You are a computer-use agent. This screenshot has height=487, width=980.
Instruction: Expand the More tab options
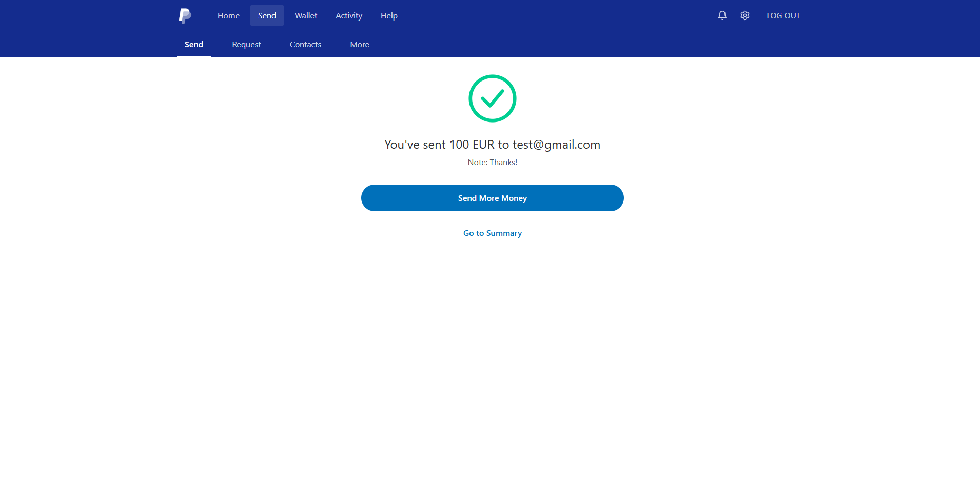click(360, 45)
